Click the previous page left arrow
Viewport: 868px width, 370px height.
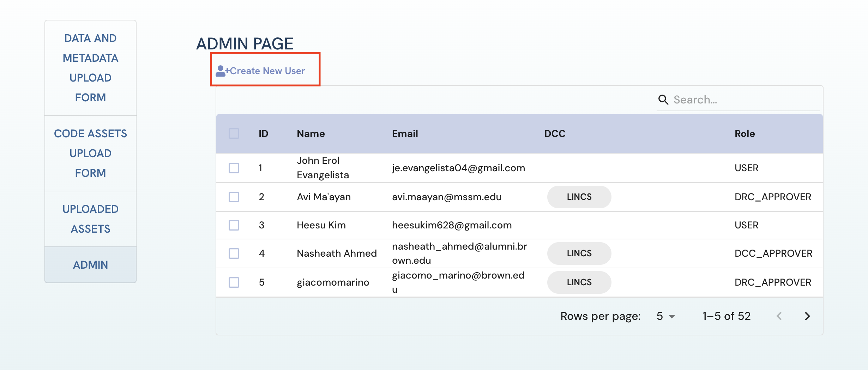(779, 316)
